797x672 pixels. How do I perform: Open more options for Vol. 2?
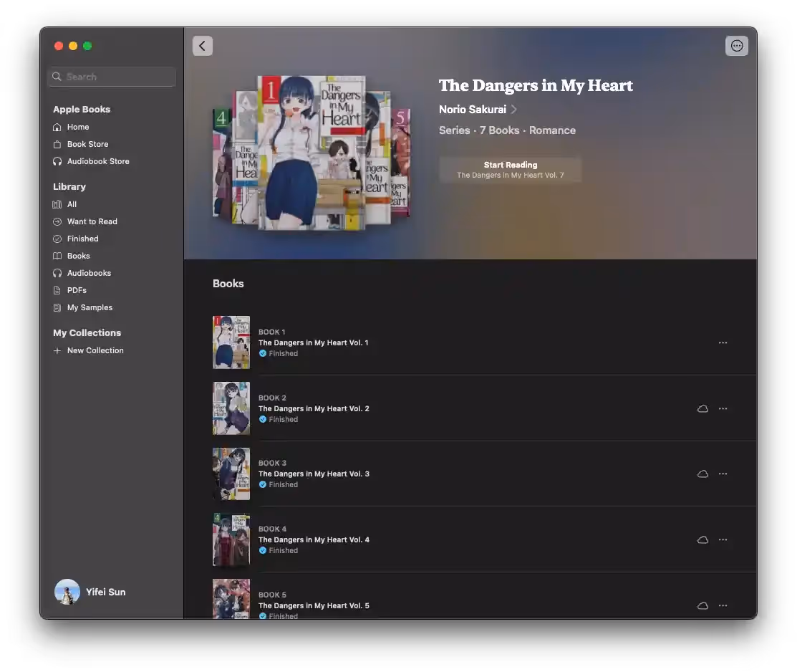(723, 408)
